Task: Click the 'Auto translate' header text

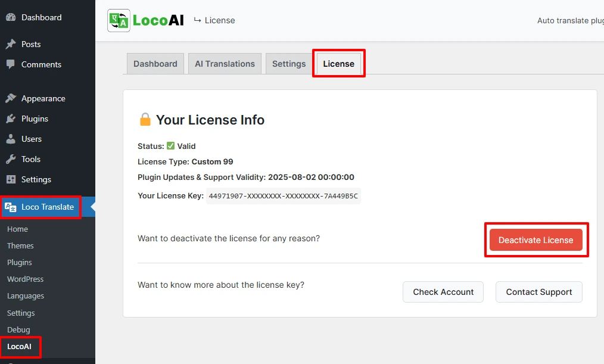Action: pyautogui.click(x=571, y=20)
